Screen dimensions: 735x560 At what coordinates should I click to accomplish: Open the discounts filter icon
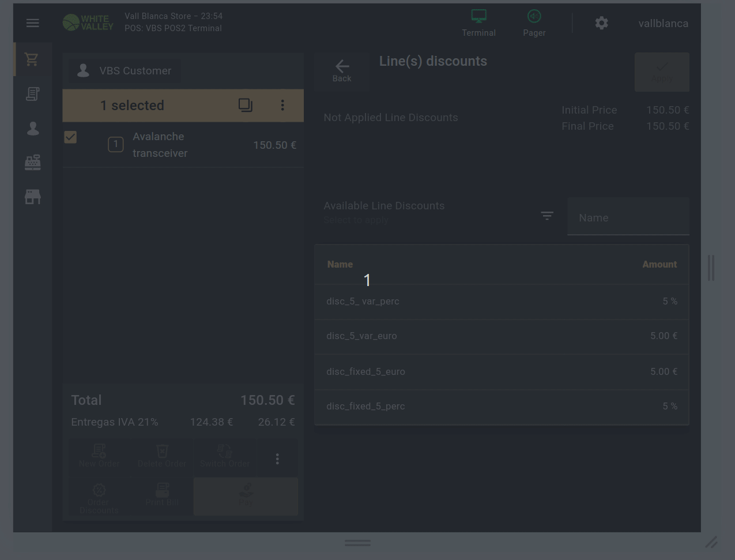[x=547, y=216]
